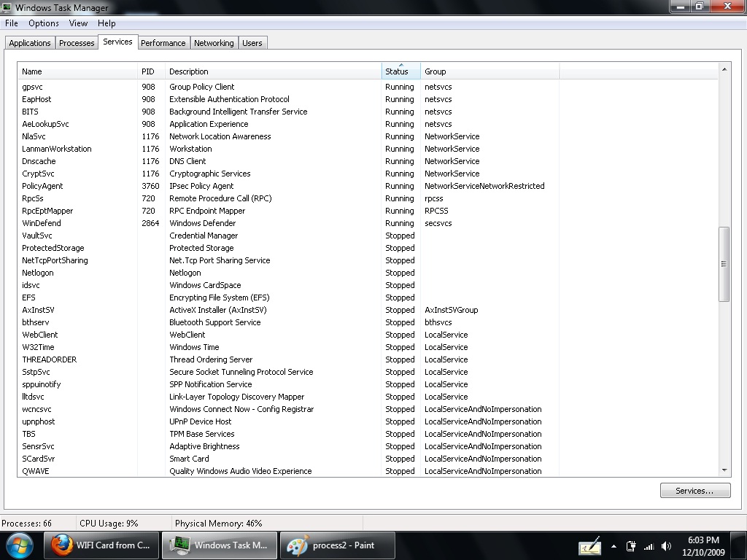
Task: Select the lltdsvc service row
Action: coord(368,397)
